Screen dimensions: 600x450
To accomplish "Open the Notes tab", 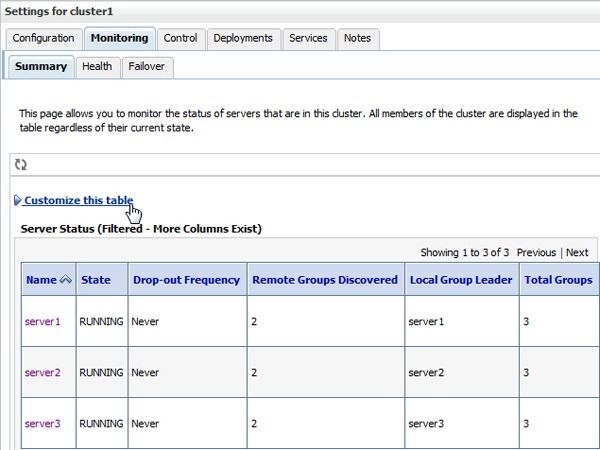I will coord(357,38).
